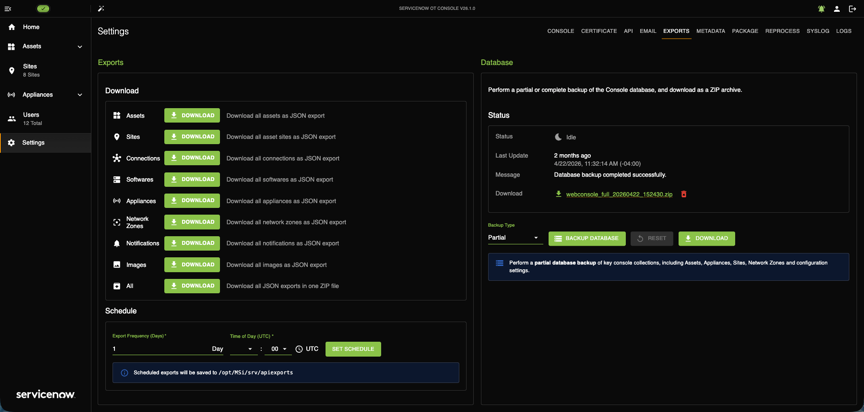Click the logout icon
The height and width of the screenshot is (412, 864).
852,9
